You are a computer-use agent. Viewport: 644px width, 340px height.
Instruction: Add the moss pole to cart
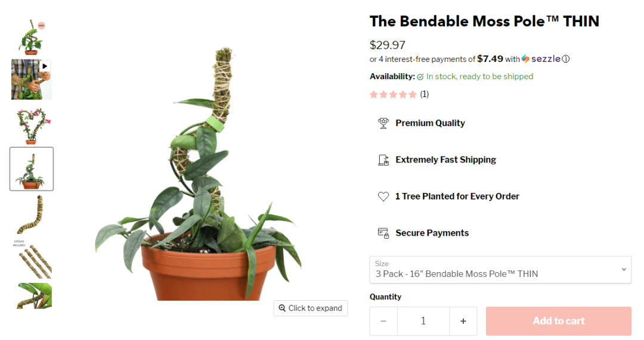coord(558,321)
